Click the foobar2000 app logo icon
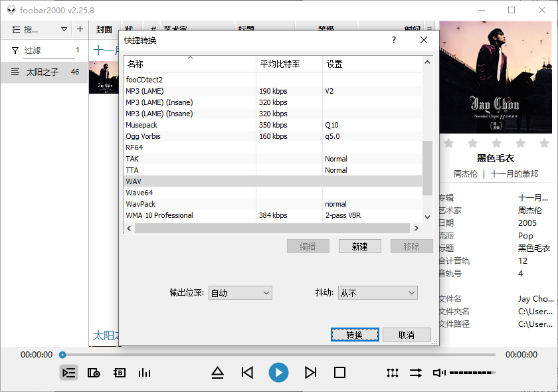The height and width of the screenshot is (392, 558). coord(11,10)
